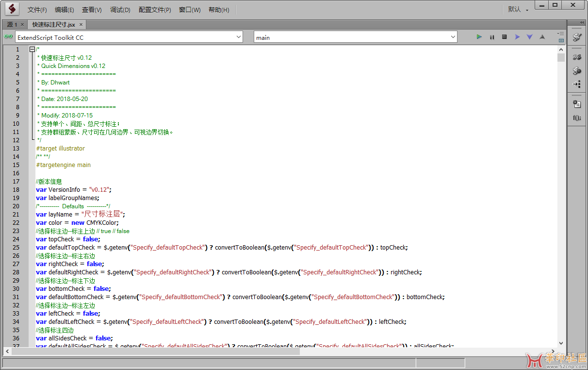Click the 'var leftCheck = false;' line
588x370 pixels.
coord(68,314)
